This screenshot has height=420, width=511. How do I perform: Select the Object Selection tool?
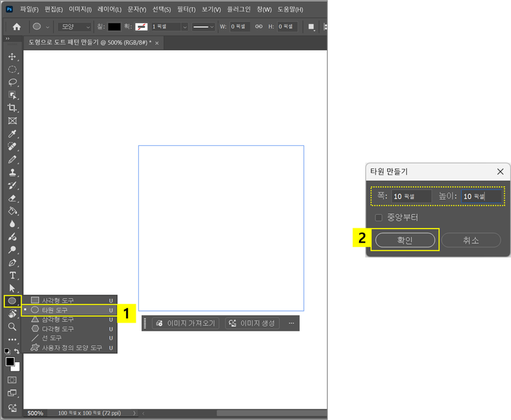click(x=12, y=95)
